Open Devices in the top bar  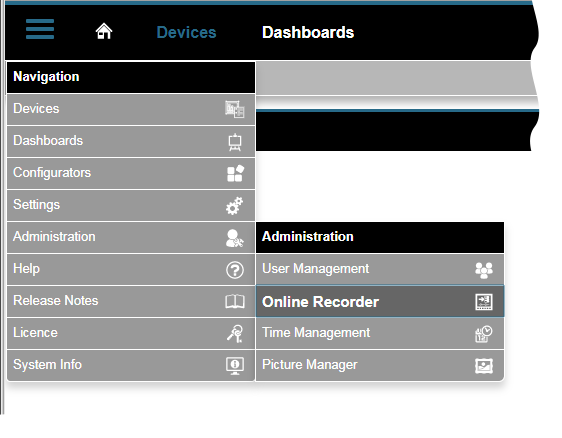(x=186, y=32)
